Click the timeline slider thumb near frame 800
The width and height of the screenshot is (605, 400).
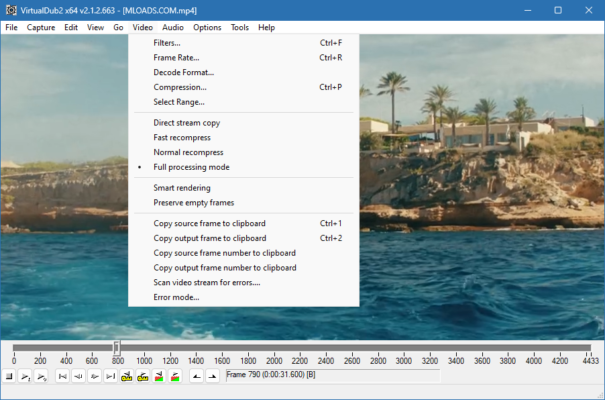click(x=117, y=348)
